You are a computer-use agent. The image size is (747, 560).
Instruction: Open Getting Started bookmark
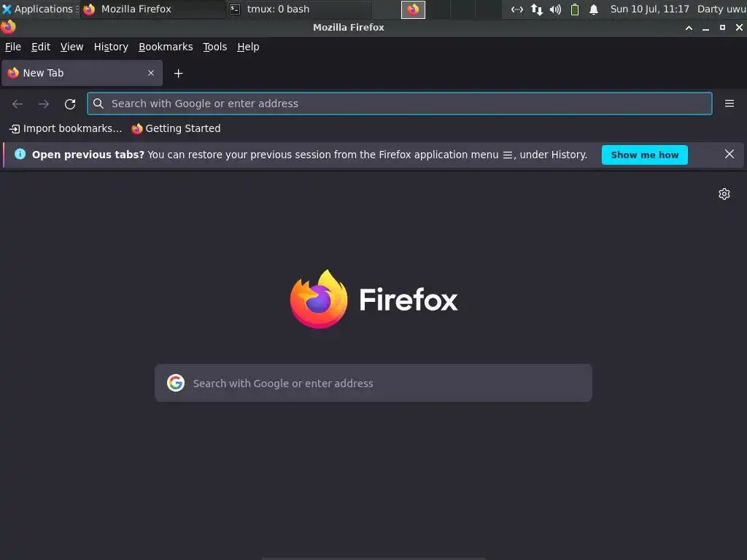click(177, 128)
